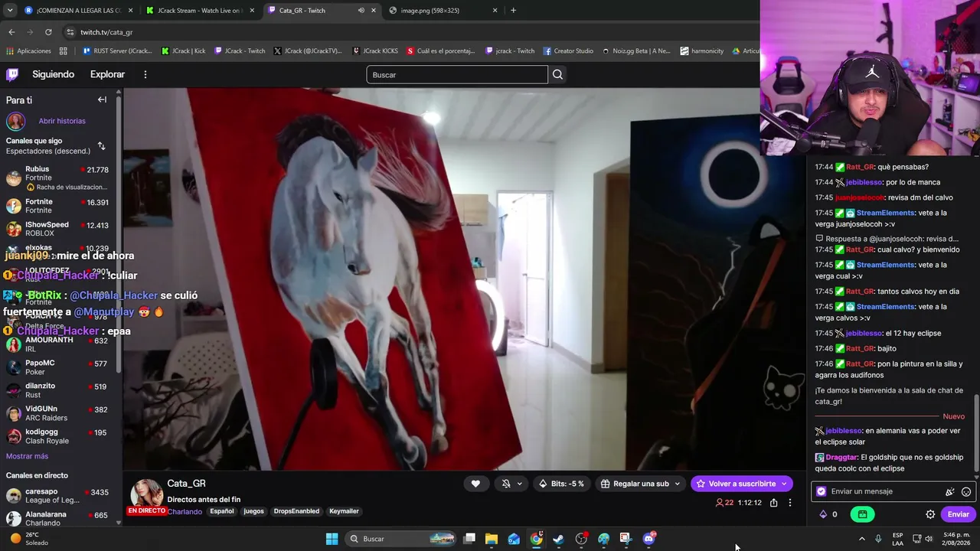Click the search magnifier button
Viewport: 980px width, 551px height.
point(557,74)
